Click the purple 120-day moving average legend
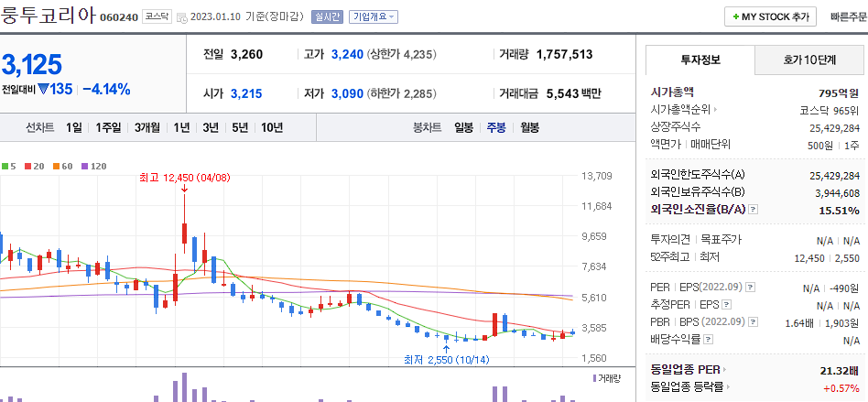This screenshot has height=402, width=868. [x=94, y=166]
